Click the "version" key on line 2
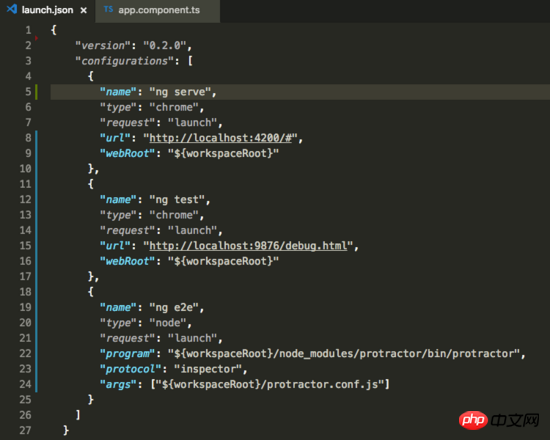Viewport: 550px width, 440px height. [x=103, y=46]
